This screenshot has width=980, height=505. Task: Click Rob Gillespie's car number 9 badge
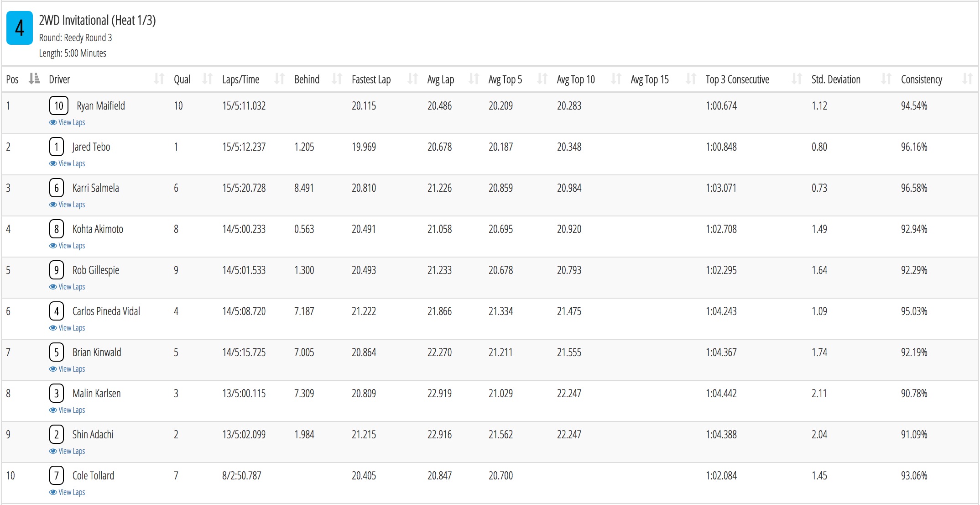click(x=57, y=270)
